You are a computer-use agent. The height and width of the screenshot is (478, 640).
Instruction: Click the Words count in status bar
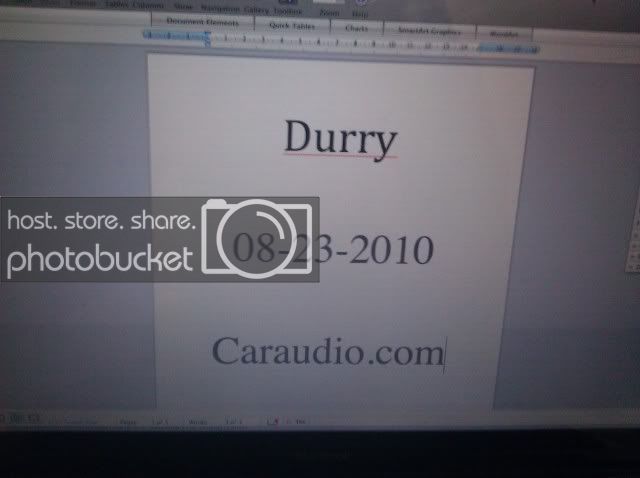(x=215, y=422)
